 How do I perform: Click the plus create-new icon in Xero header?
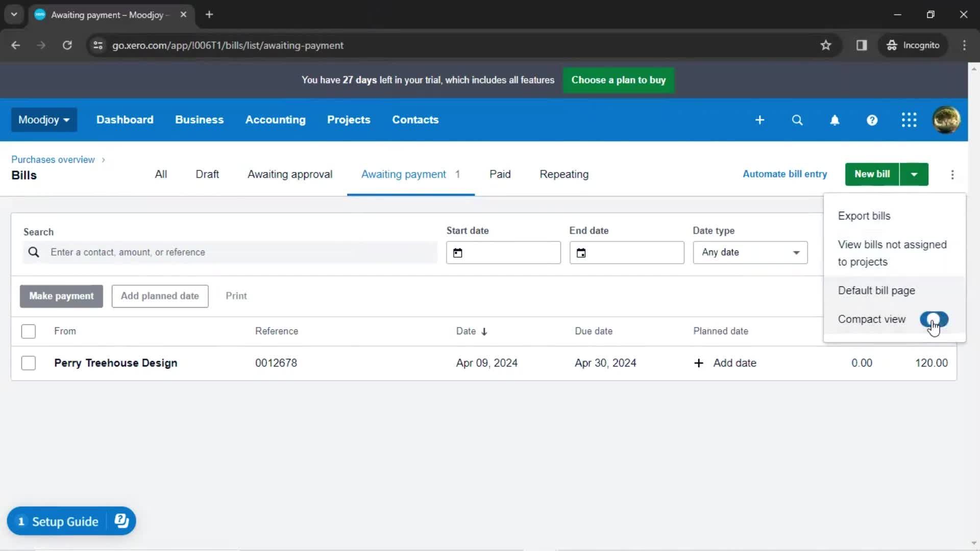(759, 120)
